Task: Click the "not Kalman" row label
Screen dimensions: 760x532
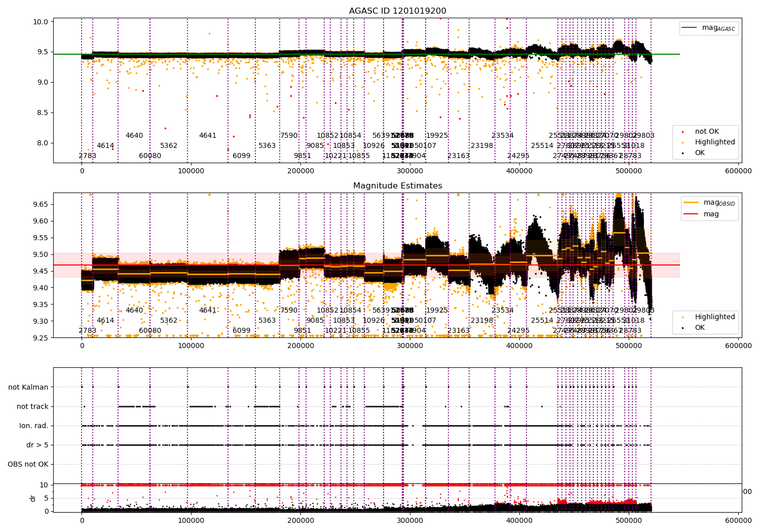Action: point(28,387)
